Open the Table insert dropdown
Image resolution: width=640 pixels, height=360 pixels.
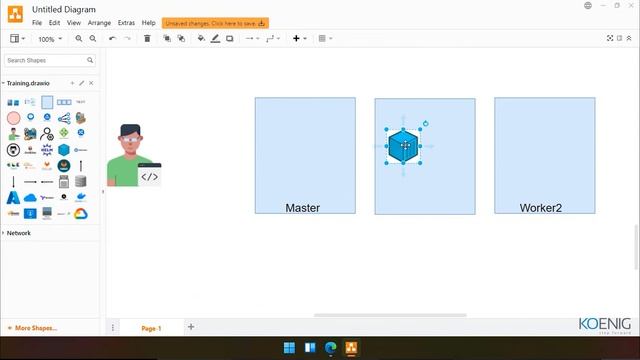tap(325, 38)
